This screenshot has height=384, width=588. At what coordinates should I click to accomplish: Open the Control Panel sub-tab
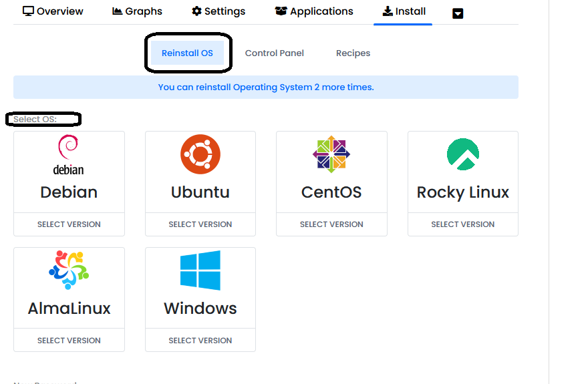pos(275,53)
